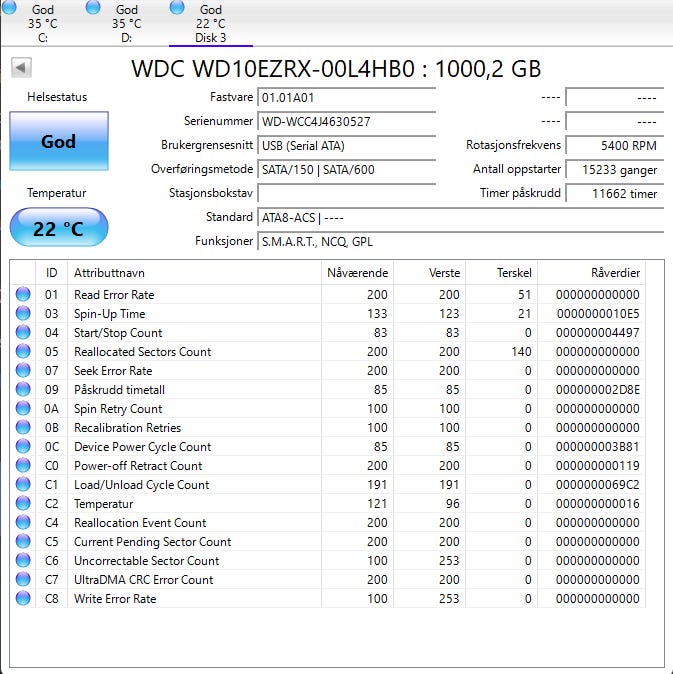Image resolution: width=673 pixels, height=674 pixels.
Task: Open the 22 °C temperature button
Action: 59,227
